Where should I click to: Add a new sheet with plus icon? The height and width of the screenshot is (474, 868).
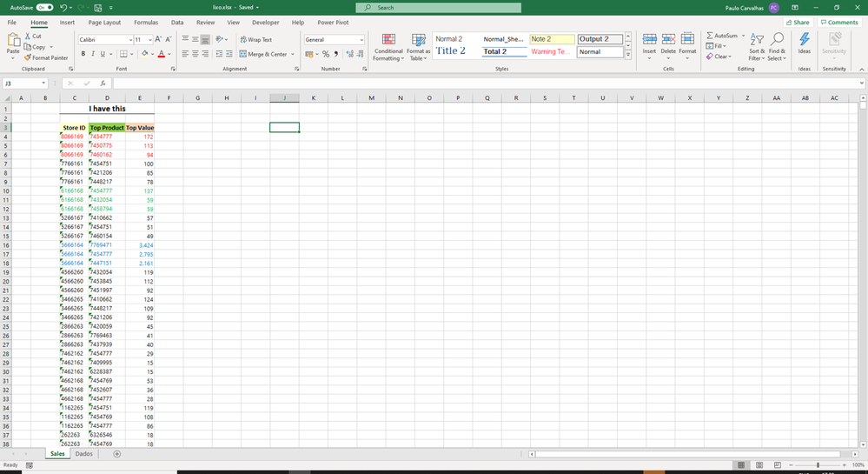116,454
